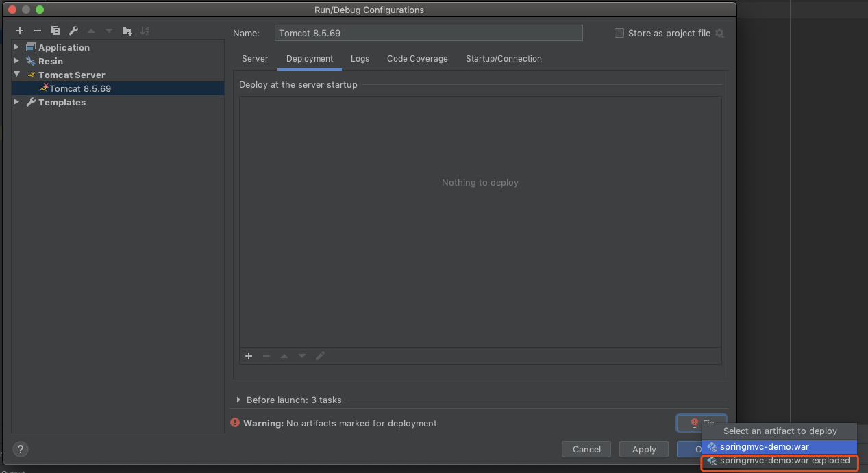Expand the Application node
The width and height of the screenshot is (868, 473).
pyautogui.click(x=17, y=47)
